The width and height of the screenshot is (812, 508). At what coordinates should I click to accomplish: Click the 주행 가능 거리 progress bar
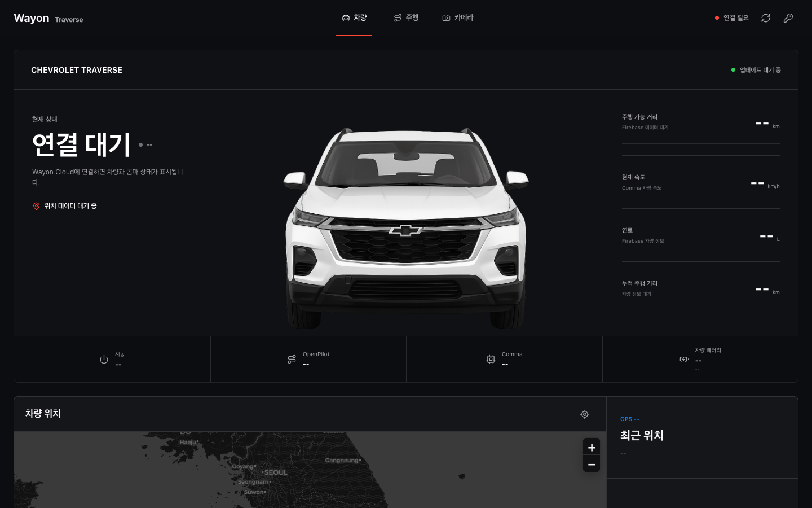coord(701,144)
